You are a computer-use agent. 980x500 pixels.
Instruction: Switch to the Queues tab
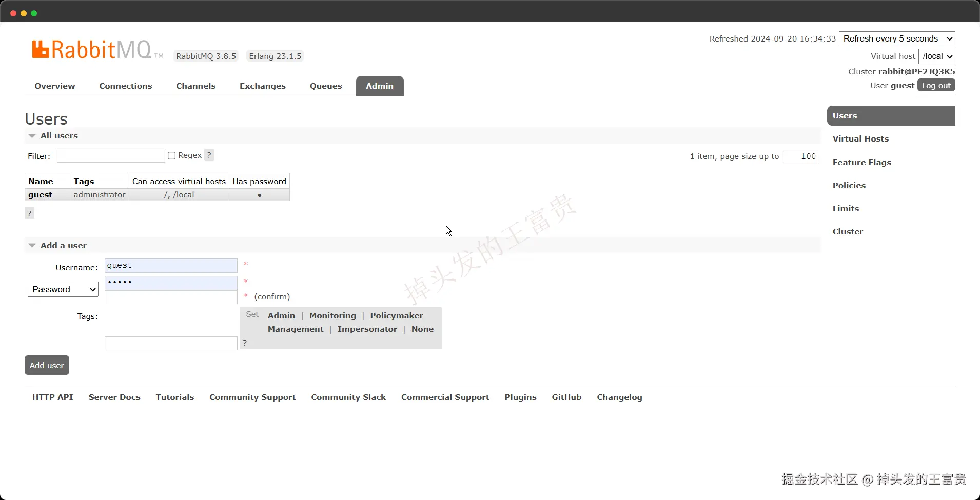tap(326, 86)
